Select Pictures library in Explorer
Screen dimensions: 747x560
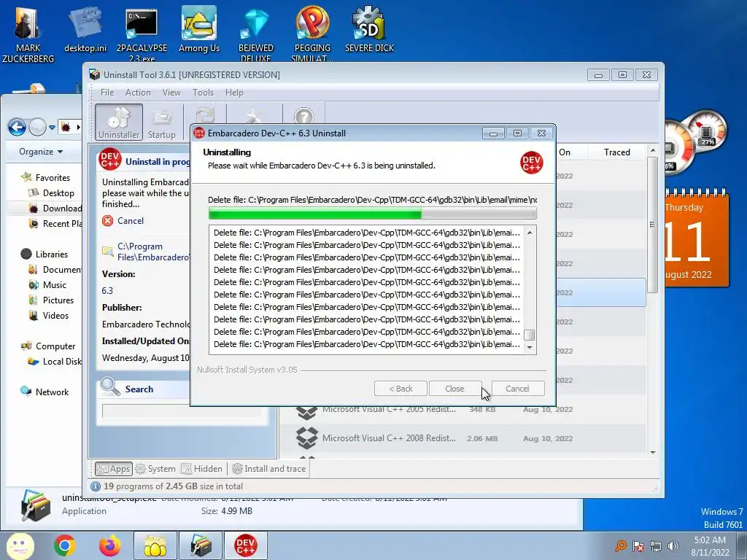[x=52, y=300]
